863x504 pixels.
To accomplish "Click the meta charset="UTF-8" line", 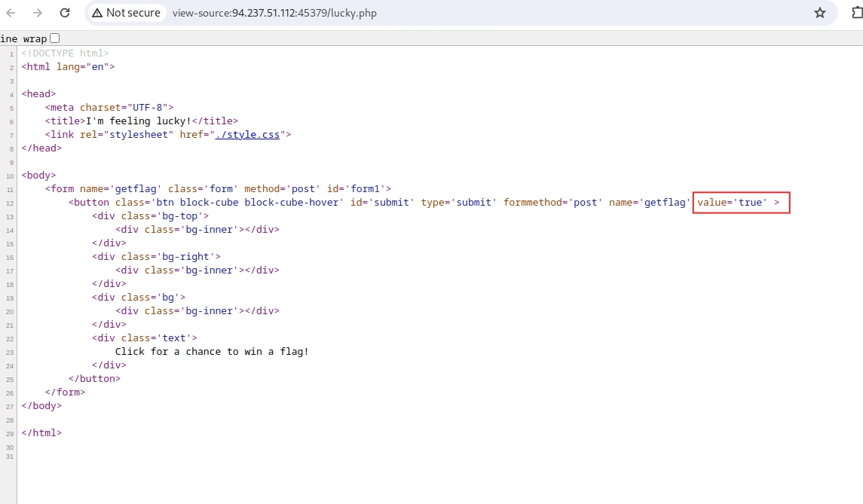I will click(109, 108).
